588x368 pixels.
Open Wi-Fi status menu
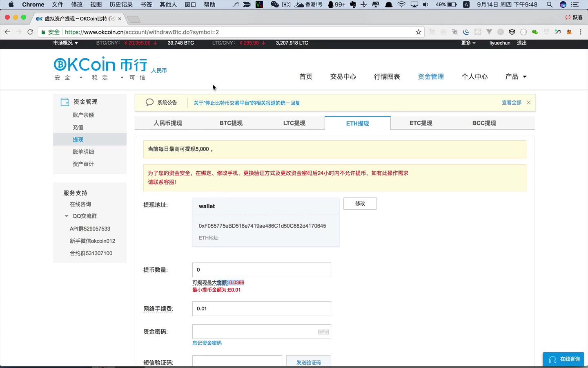pos(401,4)
